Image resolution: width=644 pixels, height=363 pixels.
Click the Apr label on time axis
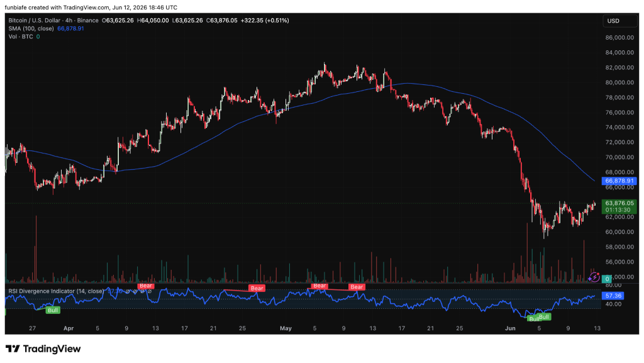[x=69, y=328]
